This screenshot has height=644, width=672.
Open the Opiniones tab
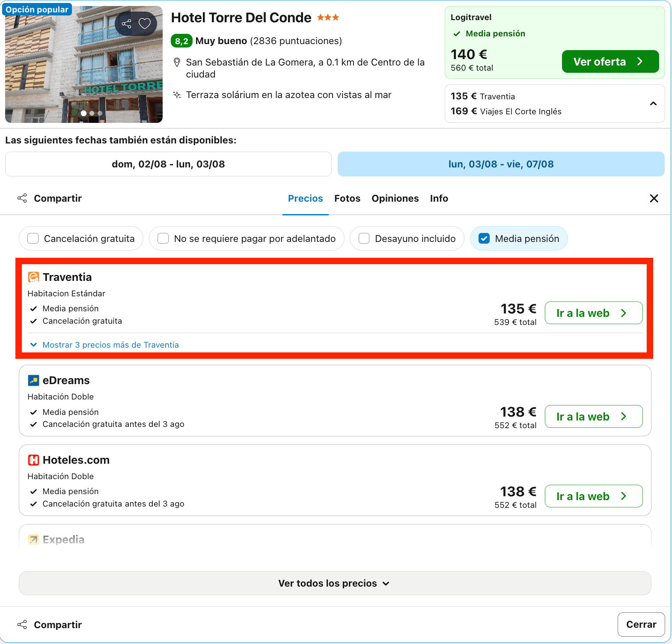click(x=395, y=198)
